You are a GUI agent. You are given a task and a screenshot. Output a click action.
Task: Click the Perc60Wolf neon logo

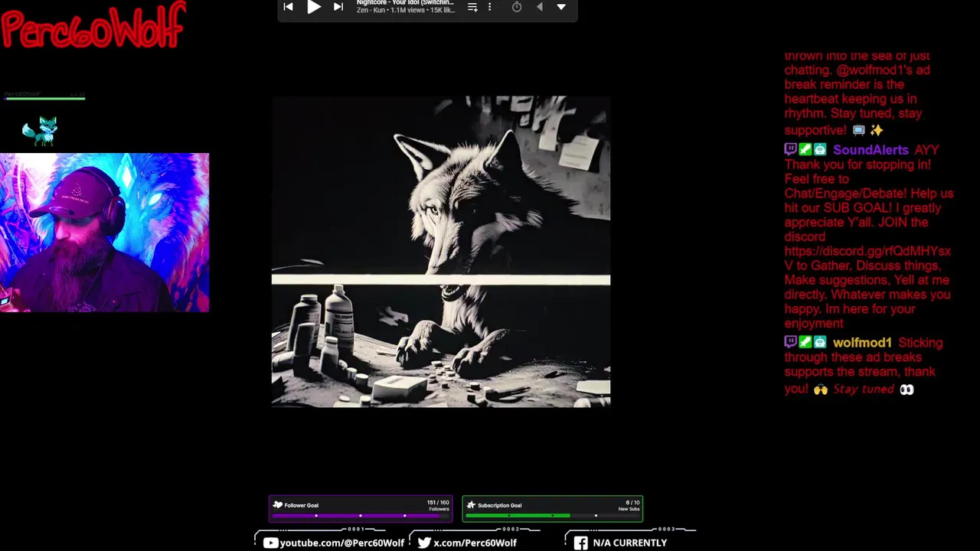click(93, 24)
